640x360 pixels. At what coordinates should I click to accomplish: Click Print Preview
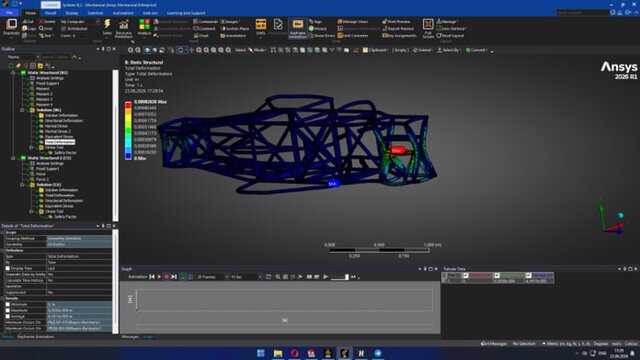pyautogui.click(x=396, y=22)
